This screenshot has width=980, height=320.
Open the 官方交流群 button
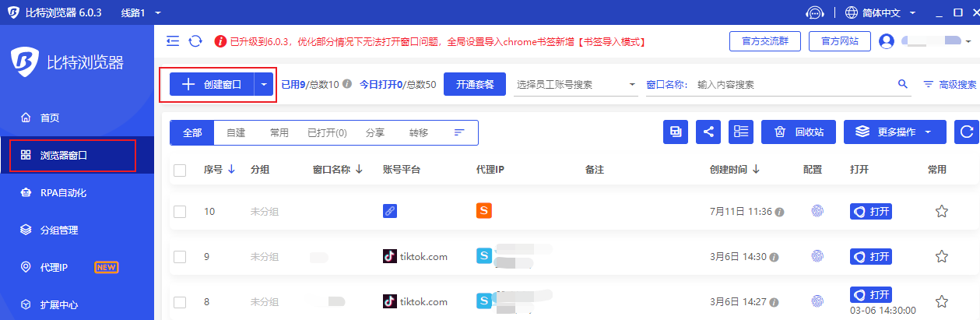(764, 41)
